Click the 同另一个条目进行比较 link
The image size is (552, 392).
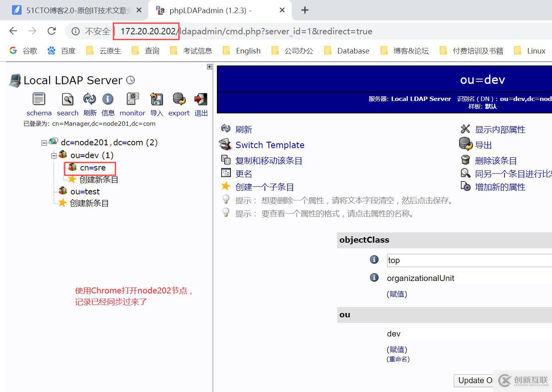[513, 174]
